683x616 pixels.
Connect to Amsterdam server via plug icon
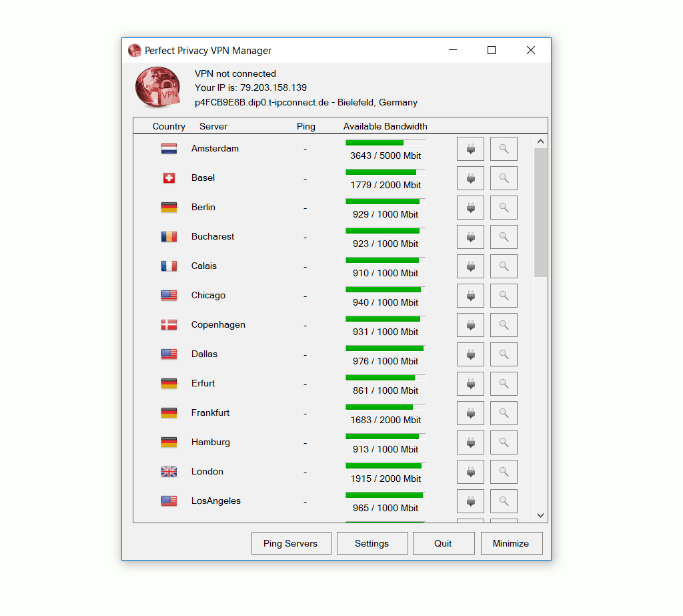(470, 149)
